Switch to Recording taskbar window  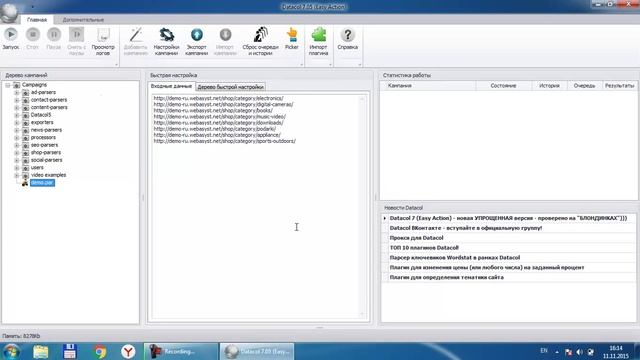pos(181,351)
